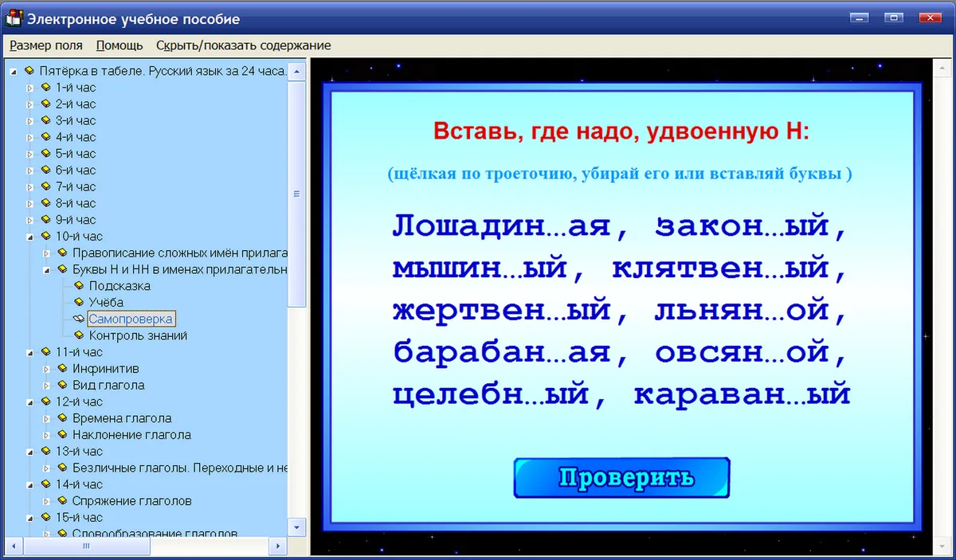Click the tree horizontal scrollbar left arrow
The width and height of the screenshot is (956, 560).
(14, 546)
